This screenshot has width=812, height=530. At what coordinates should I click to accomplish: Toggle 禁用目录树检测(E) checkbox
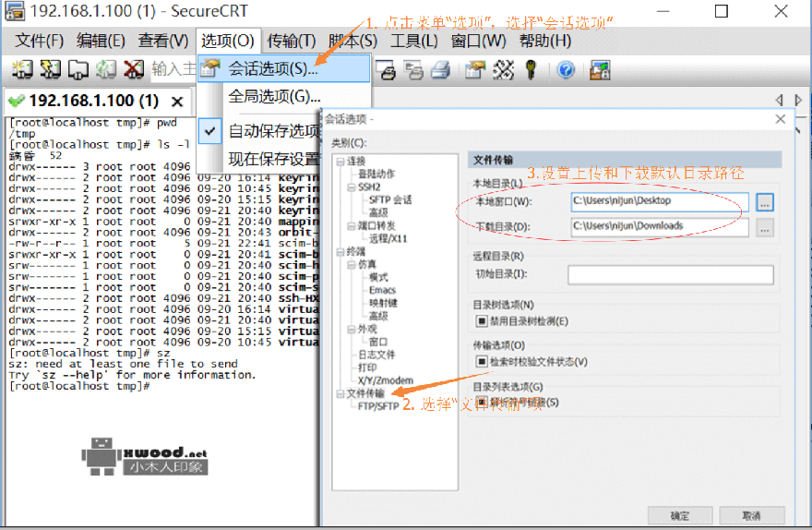click(x=482, y=321)
